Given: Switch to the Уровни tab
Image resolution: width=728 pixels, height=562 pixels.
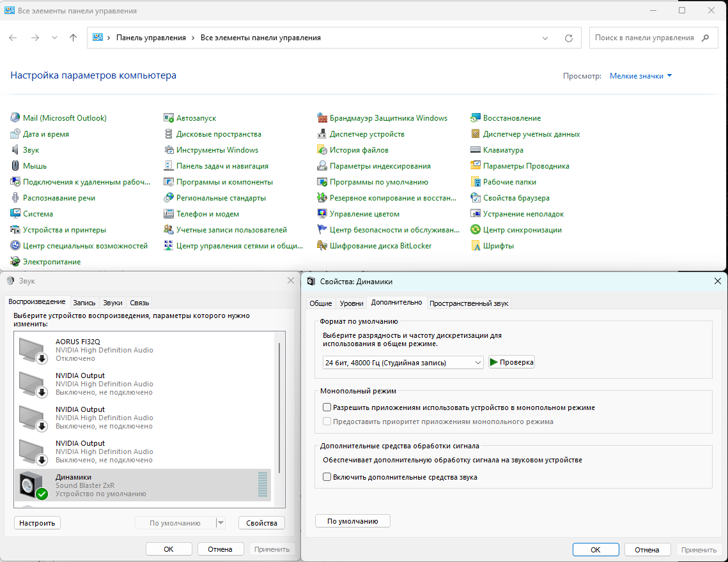Looking at the screenshot, I should (352, 303).
